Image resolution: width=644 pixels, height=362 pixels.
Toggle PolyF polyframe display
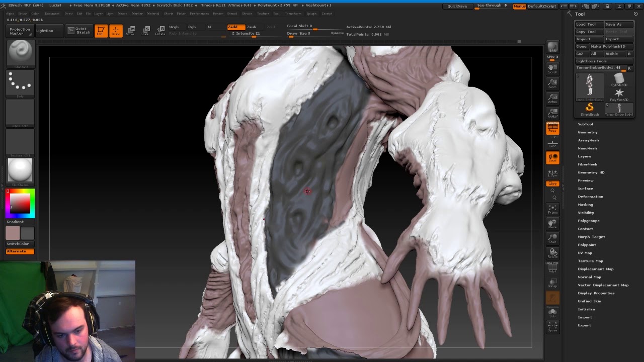coord(552,268)
